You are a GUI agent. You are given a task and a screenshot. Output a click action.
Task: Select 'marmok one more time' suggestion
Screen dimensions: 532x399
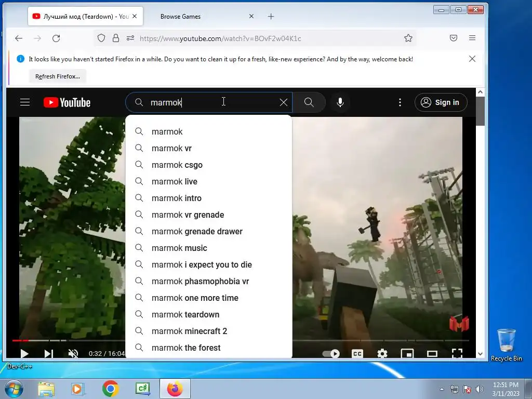pos(209,298)
